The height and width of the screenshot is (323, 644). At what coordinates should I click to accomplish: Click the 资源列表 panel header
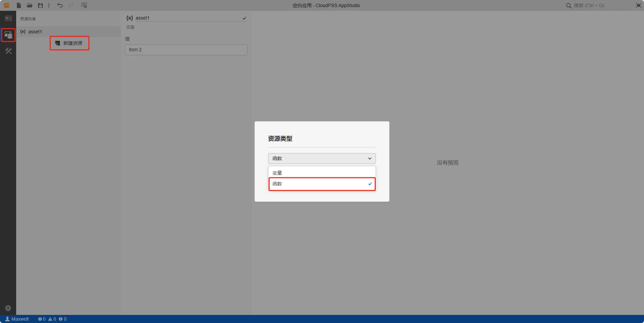coord(28,19)
